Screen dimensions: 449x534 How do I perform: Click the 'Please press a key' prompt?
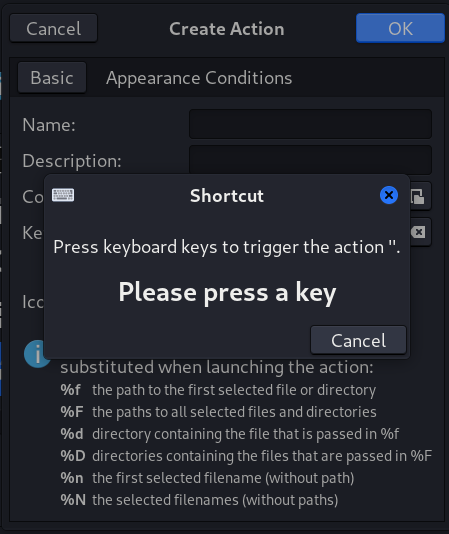(227, 292)
